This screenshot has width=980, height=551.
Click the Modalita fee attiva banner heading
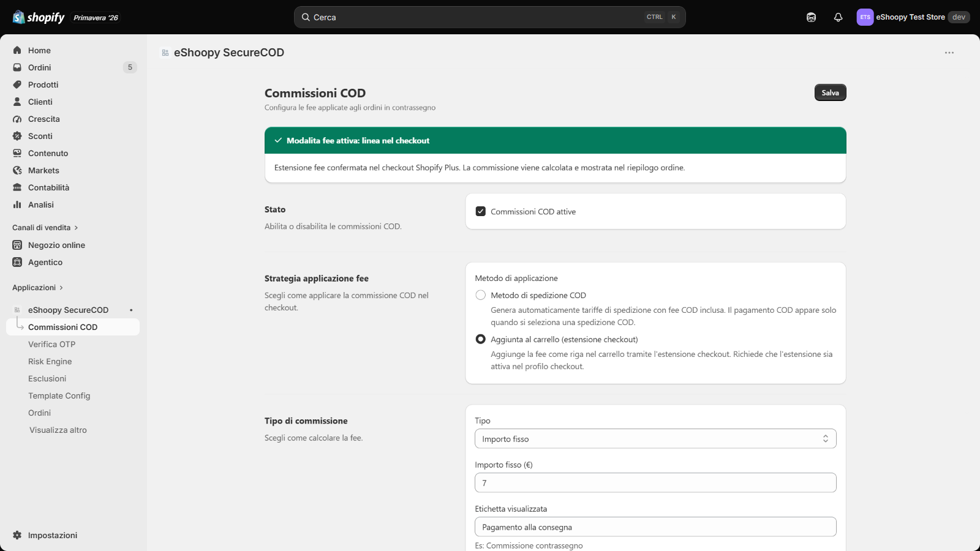pos(358,141)
